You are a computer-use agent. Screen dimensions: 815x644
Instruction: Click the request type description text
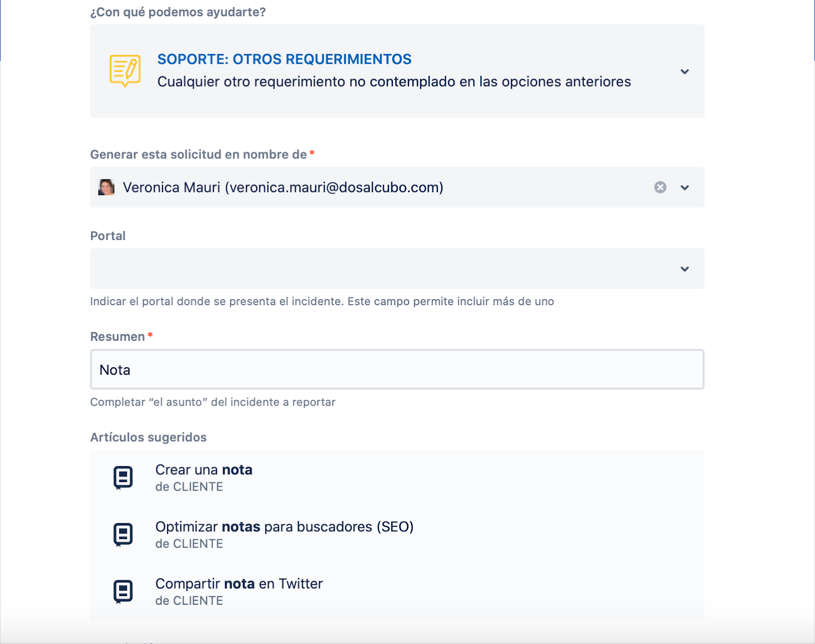point(394,82)
